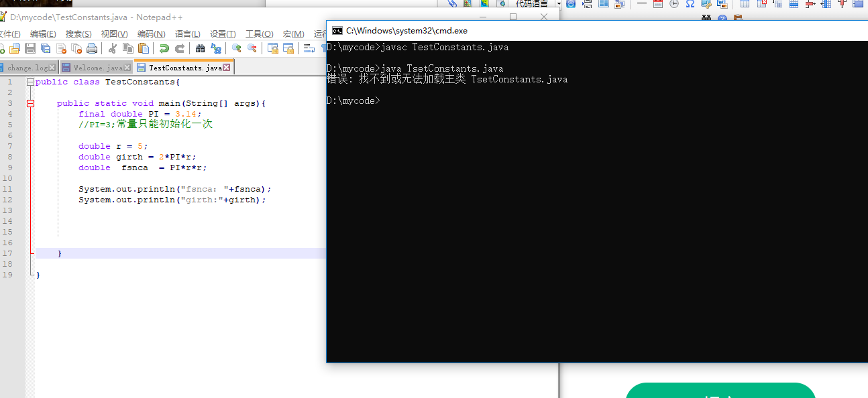Viewport: 868px width, 398px height.
Task: Toggle synchronized horizontal scrolling icon
Action: pyautogui.click(x=288, y=48)
